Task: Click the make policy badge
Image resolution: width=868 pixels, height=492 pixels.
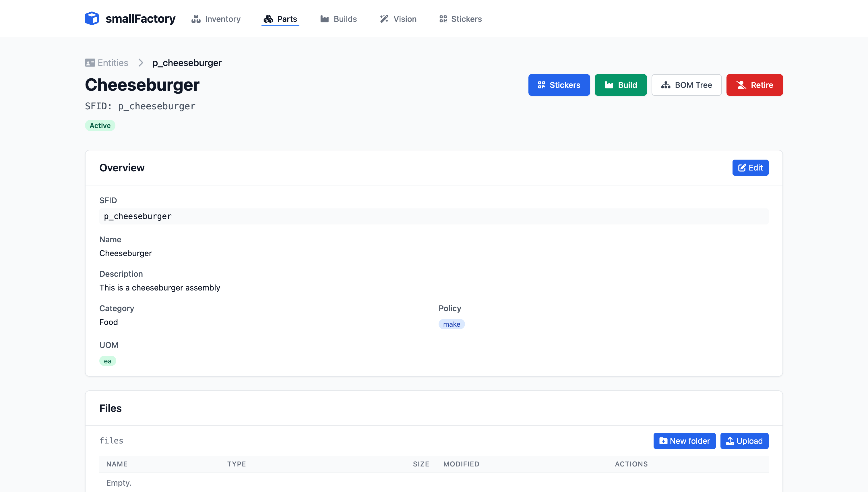Action: (x=452, y=324)
